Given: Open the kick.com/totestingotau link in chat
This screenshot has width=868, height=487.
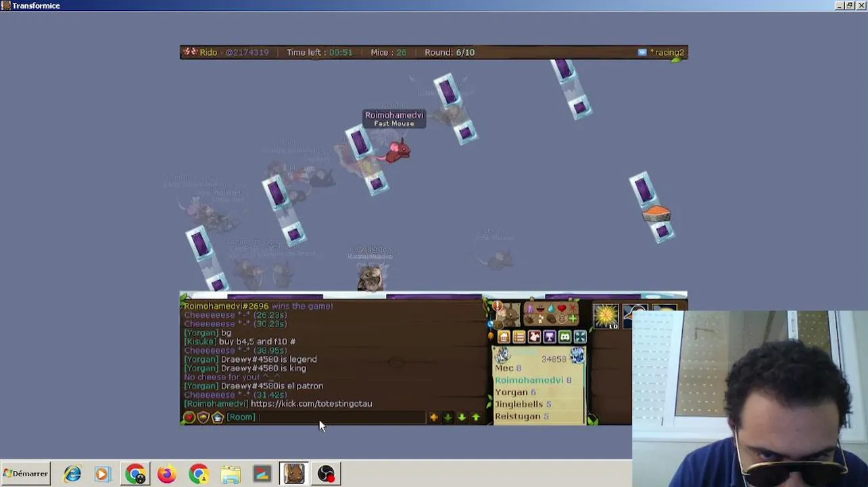Looking at the screenshot, I should click(x=311, y=404).
